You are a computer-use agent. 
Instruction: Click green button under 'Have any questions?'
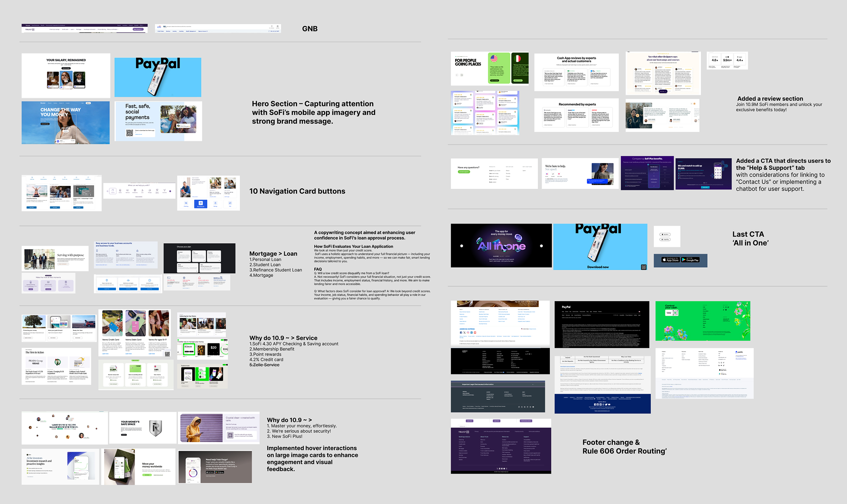coord(464,172)
